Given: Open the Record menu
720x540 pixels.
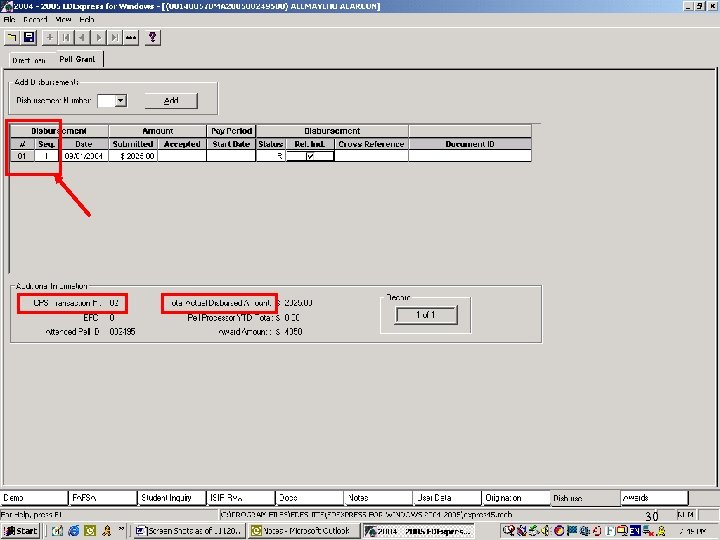Looking at the screenshot, I should point(35,19).
